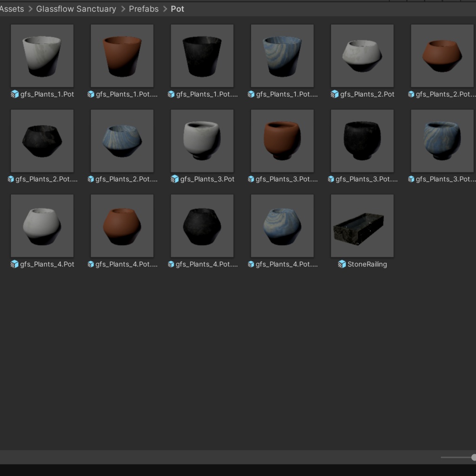The image size is (476, 476).
Task: Select the terracotta gfs_Plants_1.Pot prefab thumbnail
Action: [x=122, y=56]
